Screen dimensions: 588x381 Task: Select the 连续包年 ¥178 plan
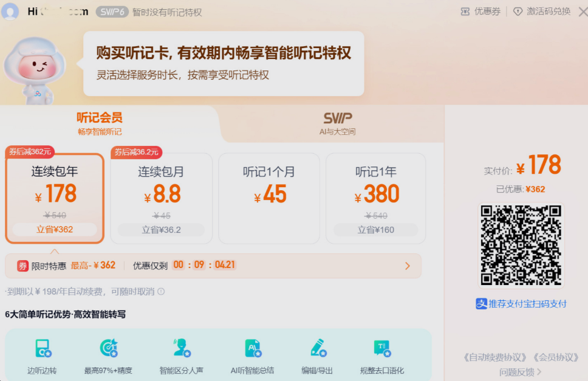55,198
